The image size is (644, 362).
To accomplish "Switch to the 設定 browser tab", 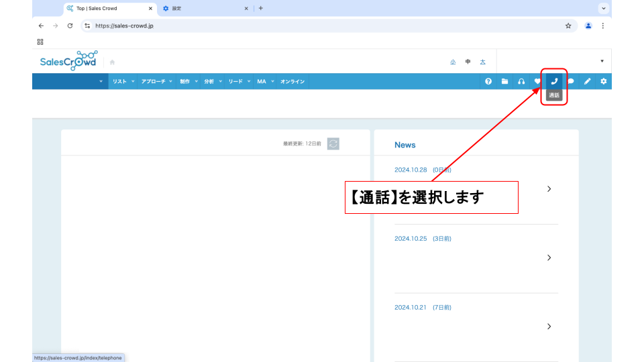I will coord(201,8).
